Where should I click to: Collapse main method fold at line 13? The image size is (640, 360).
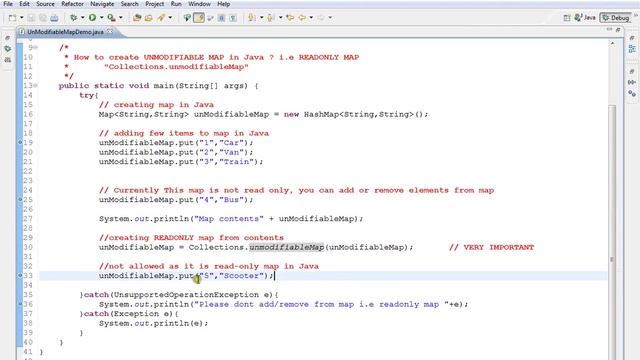tap(36, 85)
